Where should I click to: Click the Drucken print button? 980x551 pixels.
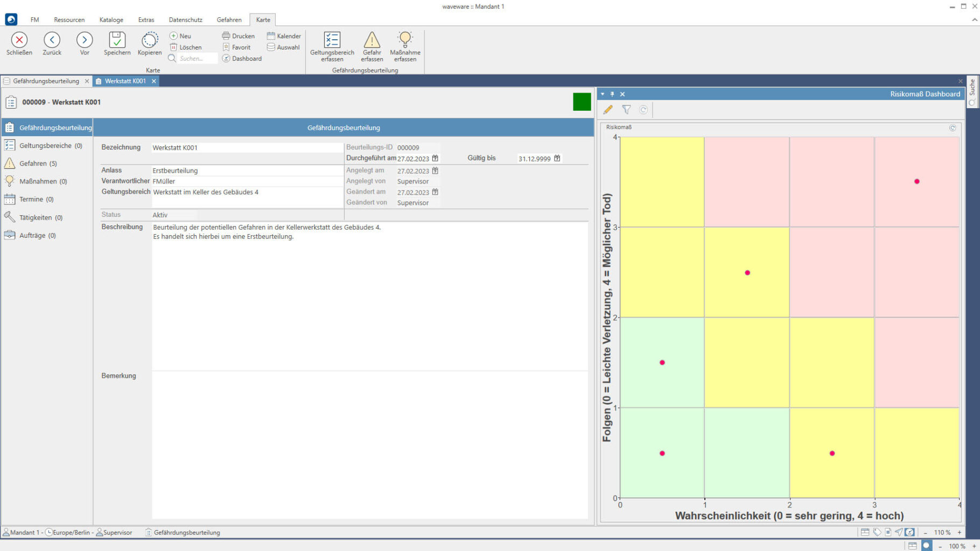[x=239, y=36]
